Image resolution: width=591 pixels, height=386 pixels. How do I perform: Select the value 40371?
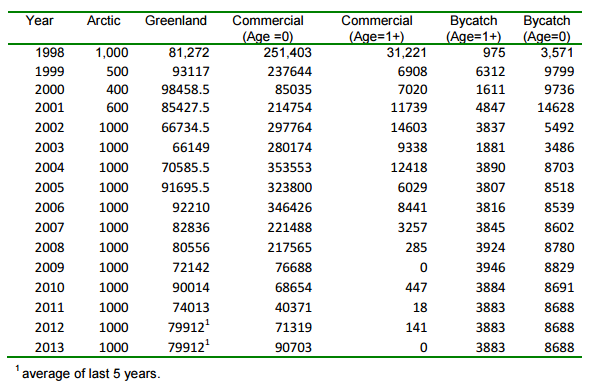(294, 308)
